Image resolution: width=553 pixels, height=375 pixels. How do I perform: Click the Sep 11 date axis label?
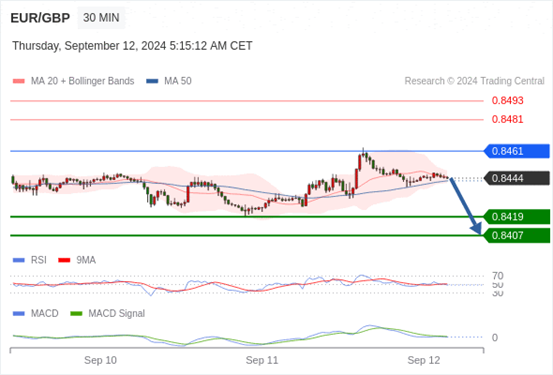pos(262,360)
